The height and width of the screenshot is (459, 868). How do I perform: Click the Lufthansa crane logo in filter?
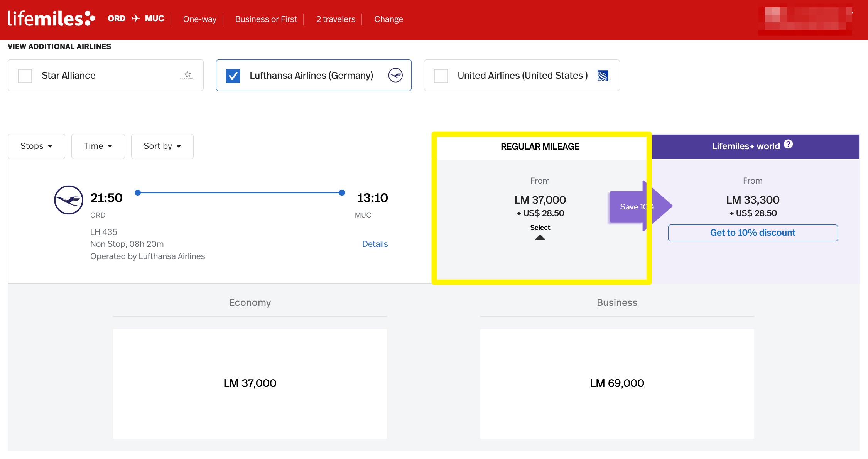coord(395,75)
